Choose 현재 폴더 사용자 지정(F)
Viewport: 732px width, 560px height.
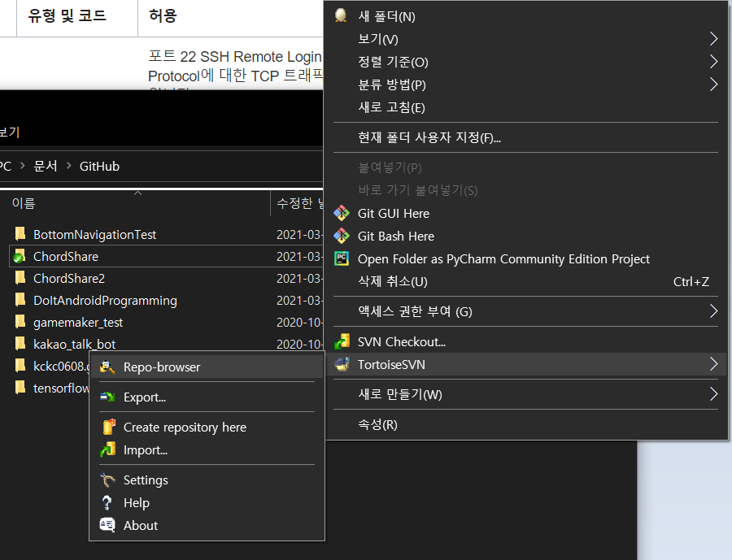(525, 137)
